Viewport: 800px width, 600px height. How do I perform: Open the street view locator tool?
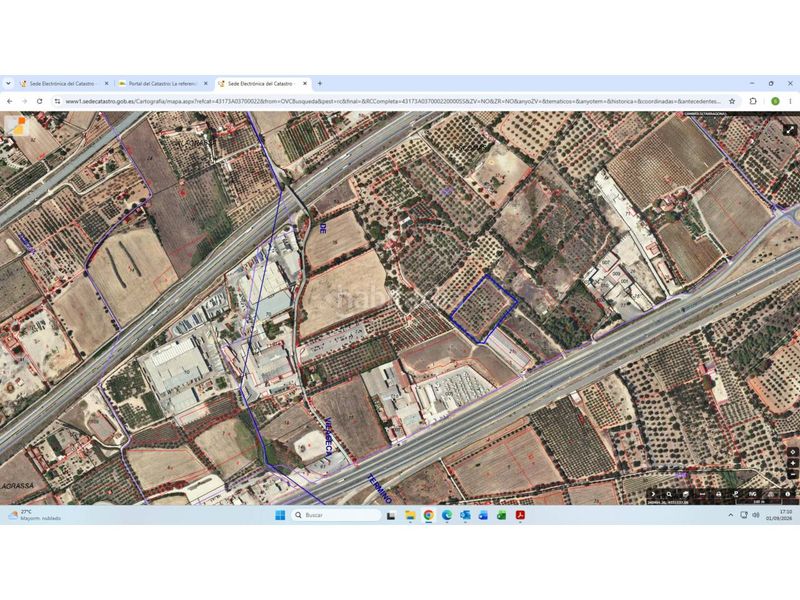click(736, 494)
